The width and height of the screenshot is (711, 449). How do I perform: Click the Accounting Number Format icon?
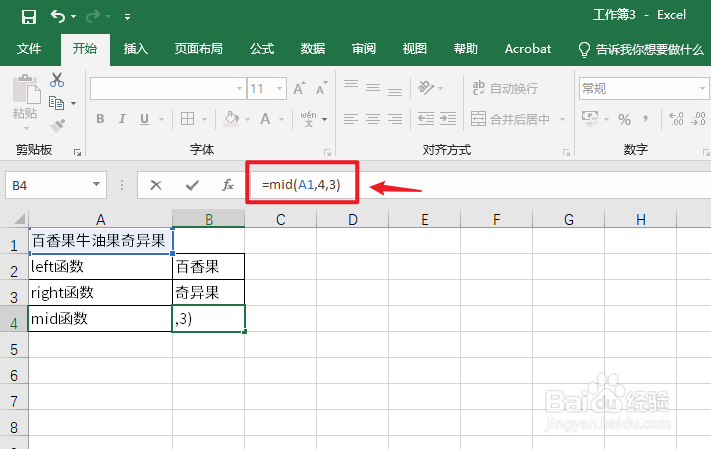click(590, 119)
